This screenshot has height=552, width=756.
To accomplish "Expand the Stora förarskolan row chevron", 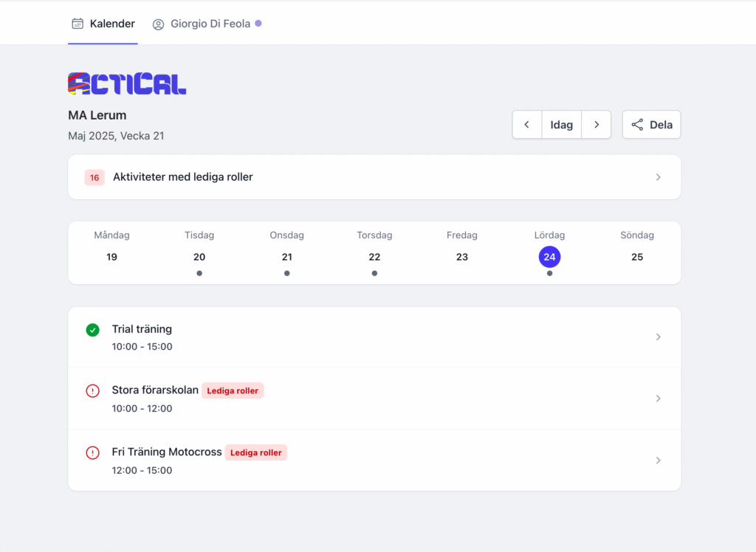I will [x=658, y=399].
